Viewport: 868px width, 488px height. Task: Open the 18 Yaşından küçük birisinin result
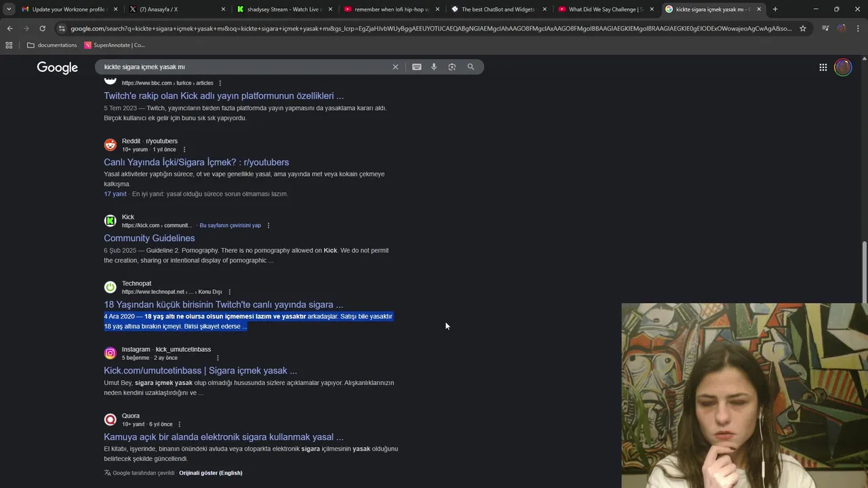point(223,304)
